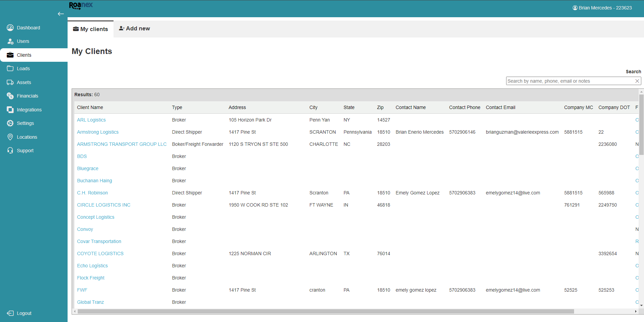Click the Financials coins icon
This screenshot has width=644, height=322.
tap(10, 96)
